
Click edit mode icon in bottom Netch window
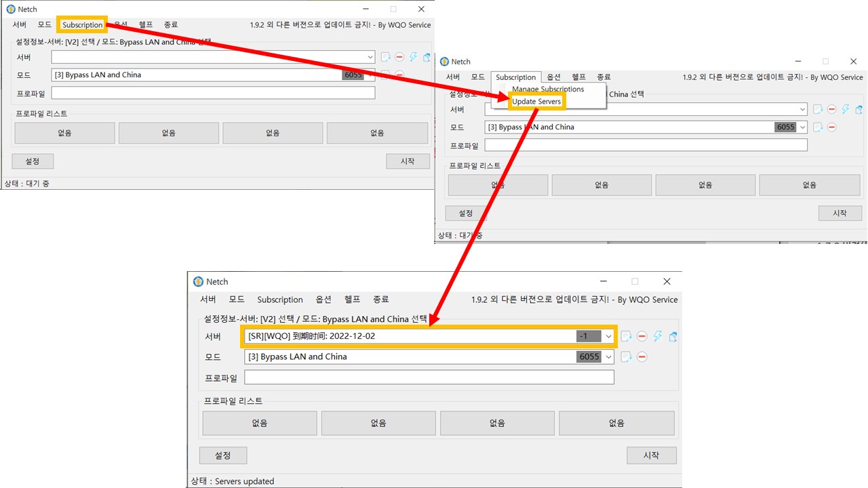(x=627, y=357)
